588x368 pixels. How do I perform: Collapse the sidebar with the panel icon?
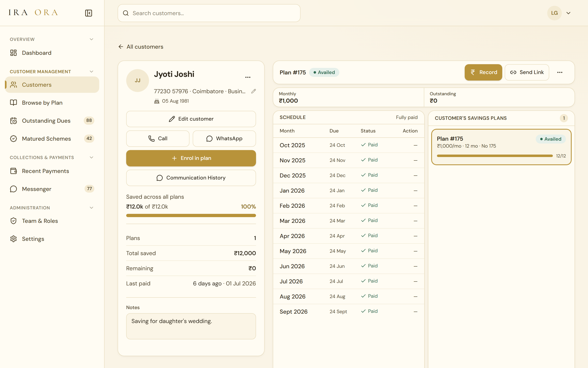click(x=88, y=13)
